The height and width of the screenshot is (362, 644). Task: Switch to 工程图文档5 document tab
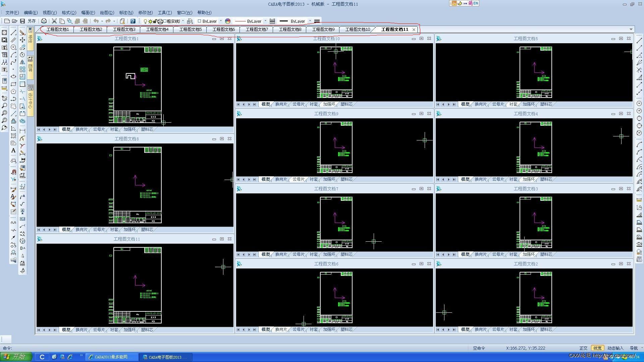(x=190, y=29)
